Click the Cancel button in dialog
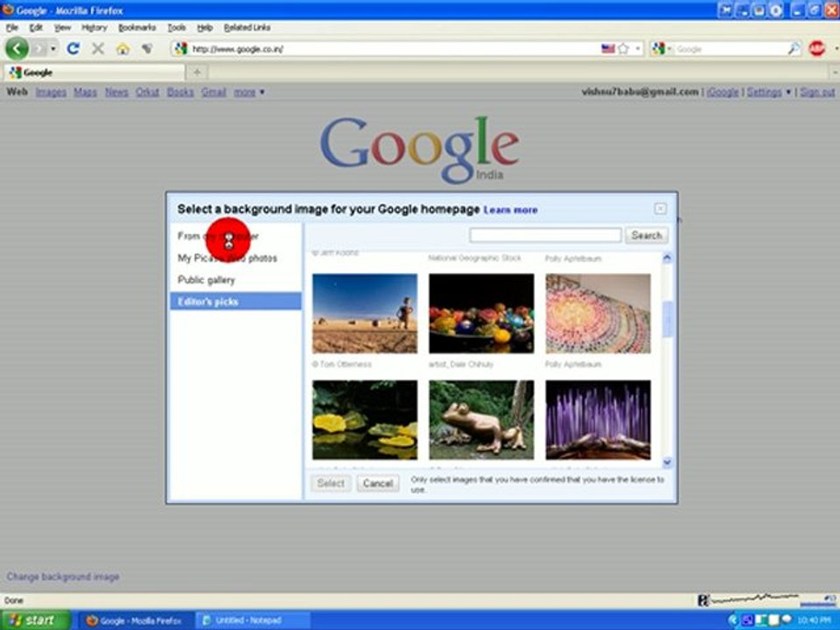The height and width of the screenshot is (630, 840). pyautogui.click(x=378, y=483)
